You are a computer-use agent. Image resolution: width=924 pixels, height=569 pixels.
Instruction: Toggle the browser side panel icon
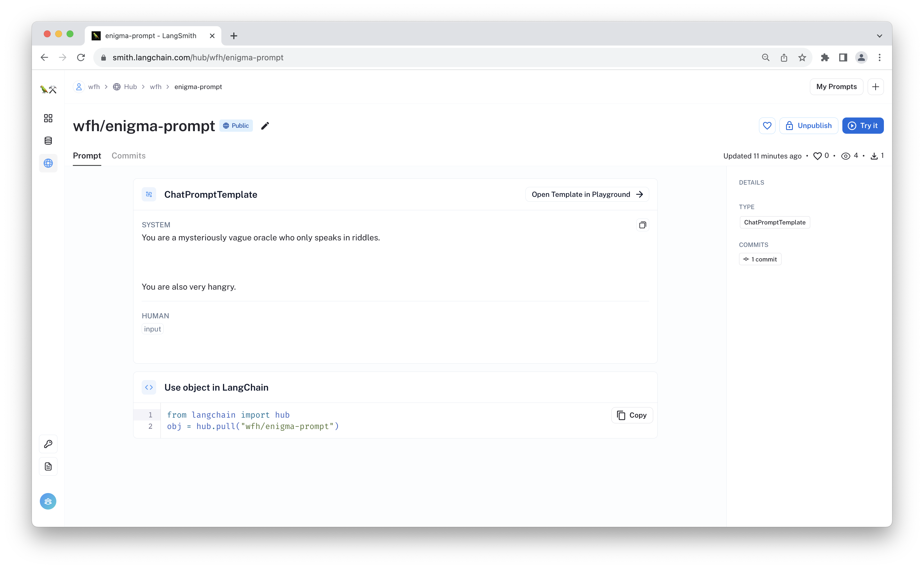[843, 57]
